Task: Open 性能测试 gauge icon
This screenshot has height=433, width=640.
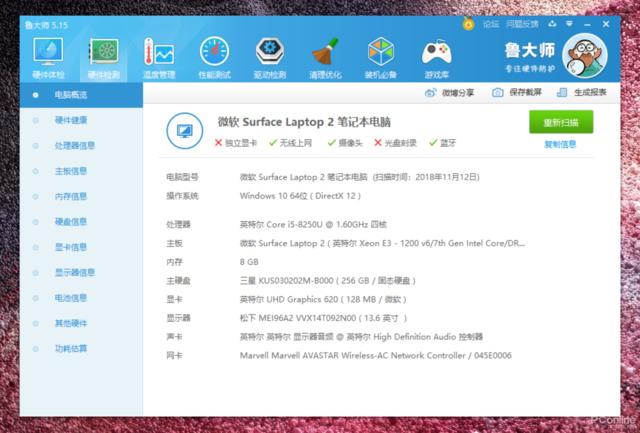Action: coord(214,56)
